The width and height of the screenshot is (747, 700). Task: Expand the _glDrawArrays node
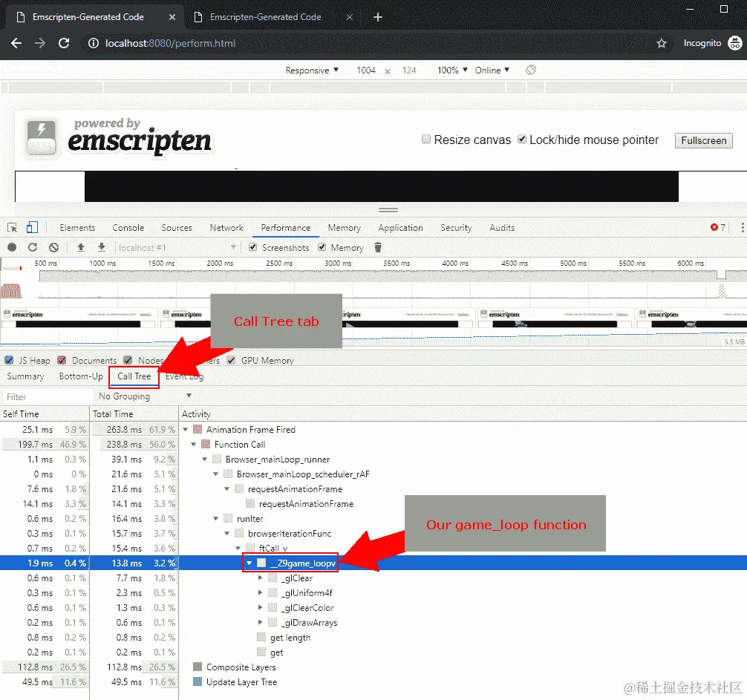click(260, 622)
